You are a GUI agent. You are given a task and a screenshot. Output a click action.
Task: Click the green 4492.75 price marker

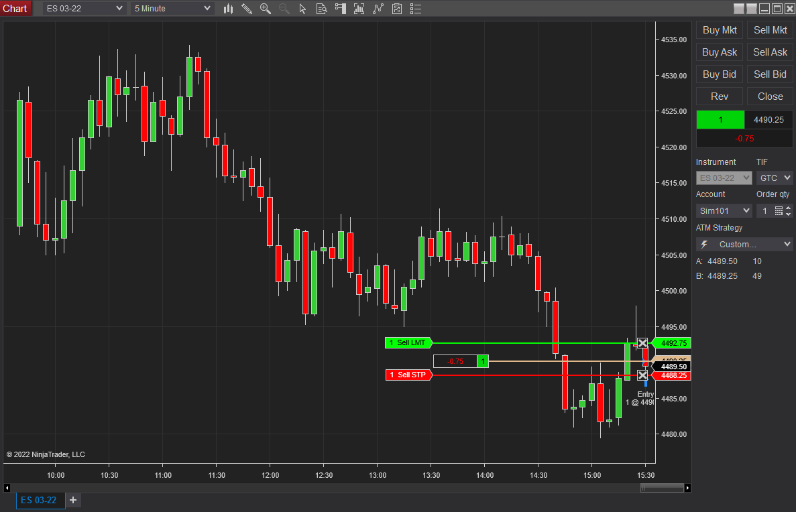tap(671, 344)
